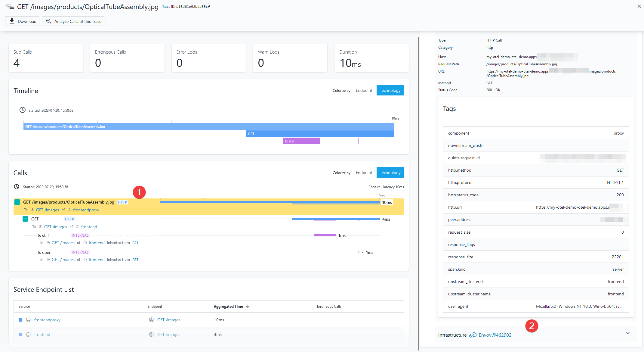Image resolution: width=644 pixels, height=352 pixels.
Task: Click the upstream_cluster.name tag row
Action: pyautogui.click(x=536, y=294)
